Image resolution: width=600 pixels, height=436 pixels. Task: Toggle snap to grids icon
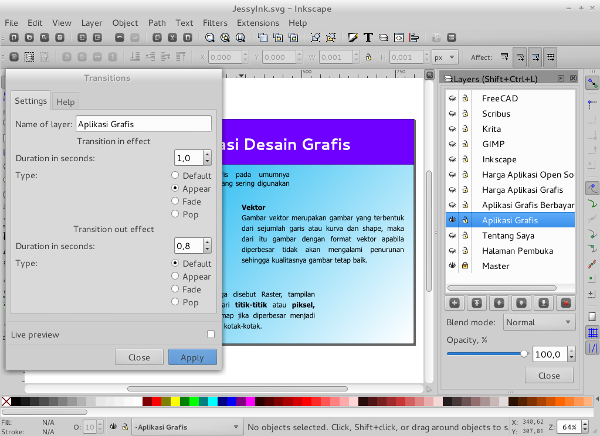pyautogui.click(x=592, y=333)
